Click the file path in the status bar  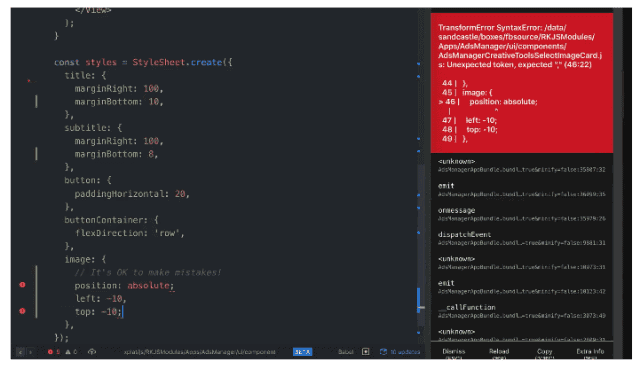click(x=200, y=352)
